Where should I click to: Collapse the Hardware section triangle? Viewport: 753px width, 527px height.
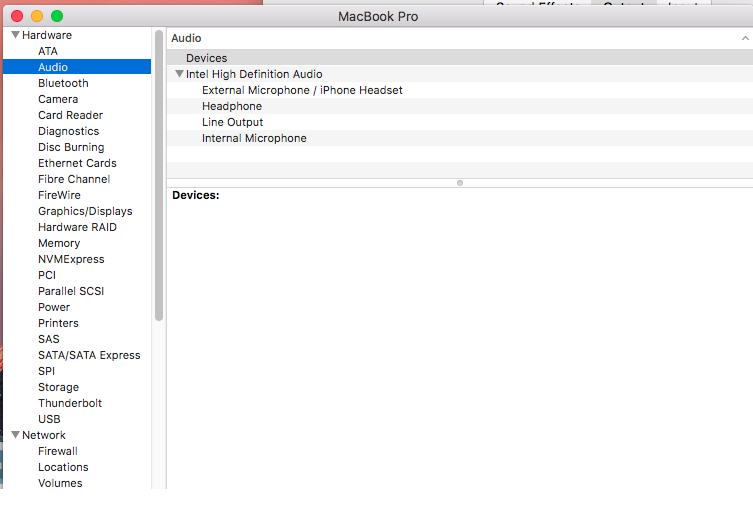(x=15, y=35)
